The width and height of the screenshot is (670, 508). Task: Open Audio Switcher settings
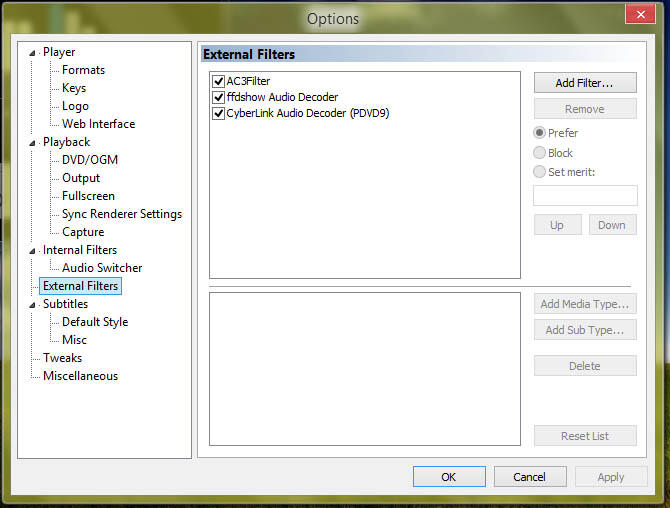pos(102,268)
